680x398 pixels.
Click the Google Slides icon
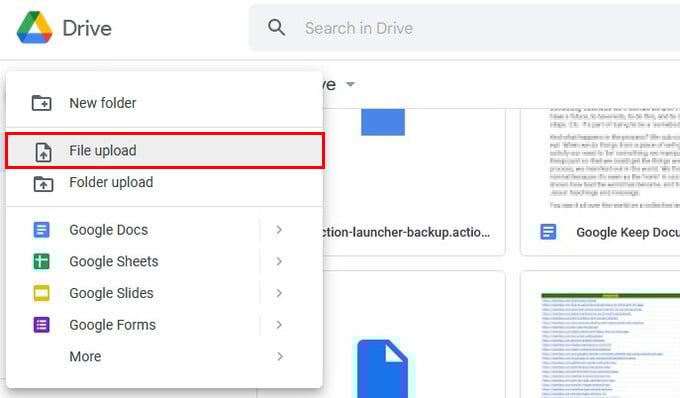point(42,293)
